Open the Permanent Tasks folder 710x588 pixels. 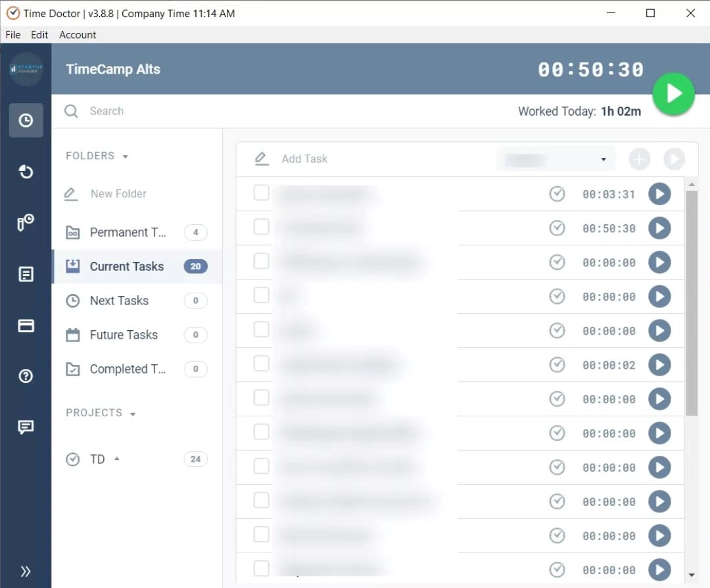tap(137, 232)
